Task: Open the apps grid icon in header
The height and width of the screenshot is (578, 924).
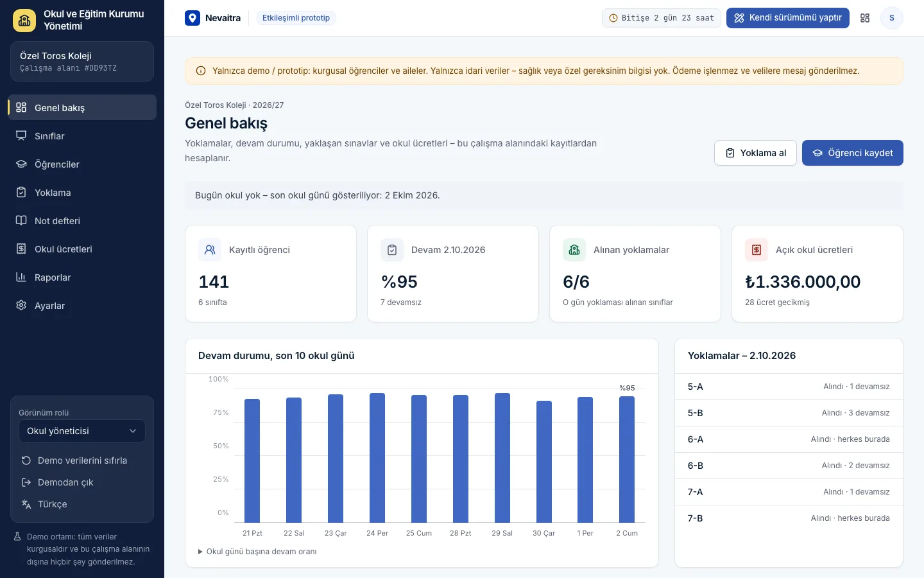Action: 865,18
